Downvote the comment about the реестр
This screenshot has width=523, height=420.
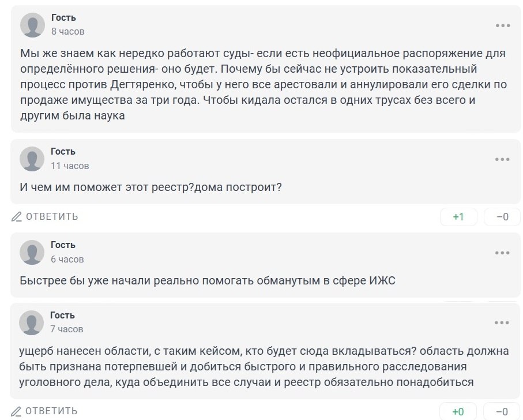click(x=502, y=217)
